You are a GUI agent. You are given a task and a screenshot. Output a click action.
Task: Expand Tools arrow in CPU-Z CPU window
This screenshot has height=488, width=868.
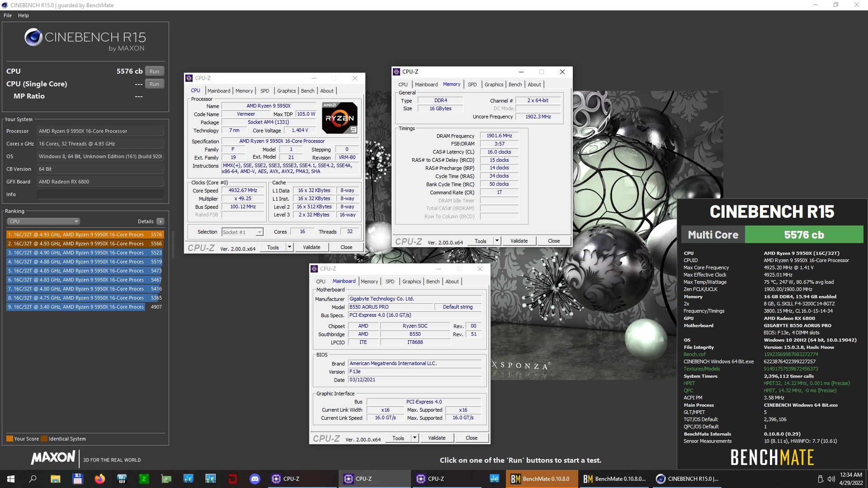point(290,247)
